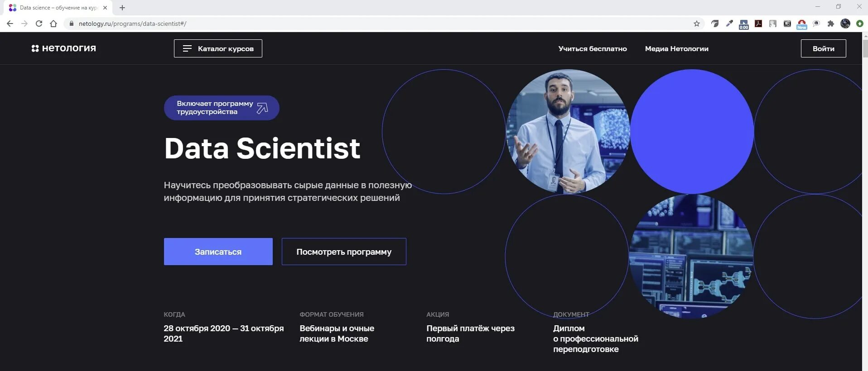Open the bird-leaf extension icon
The image size is (868, 371).
715,24
